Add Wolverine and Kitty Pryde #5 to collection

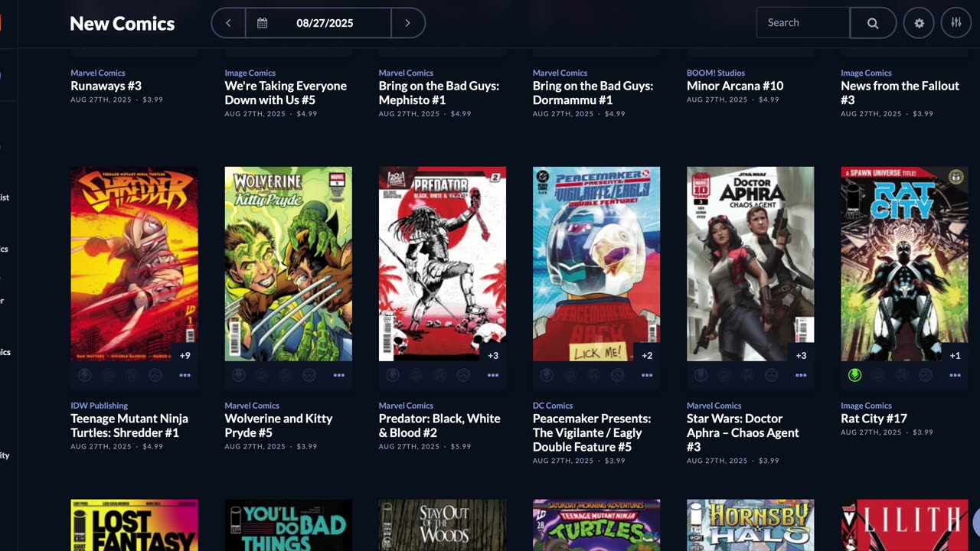(262, 375)
